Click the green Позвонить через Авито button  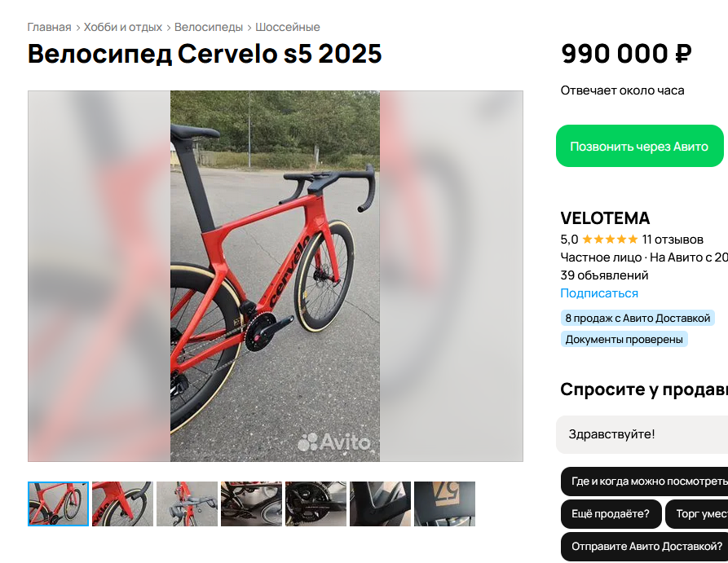click(639, 146)
